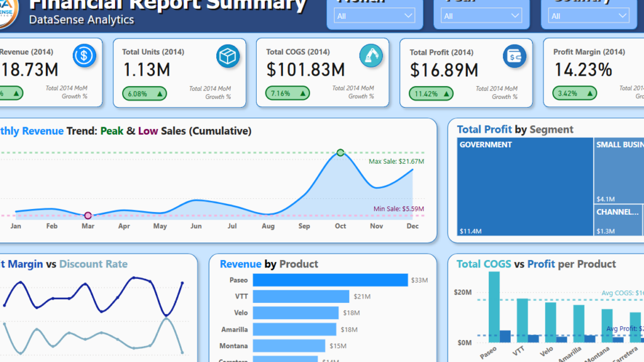
Task: Select the VTT bar in Revenue by Product
Action: click(x=301, y=297)
